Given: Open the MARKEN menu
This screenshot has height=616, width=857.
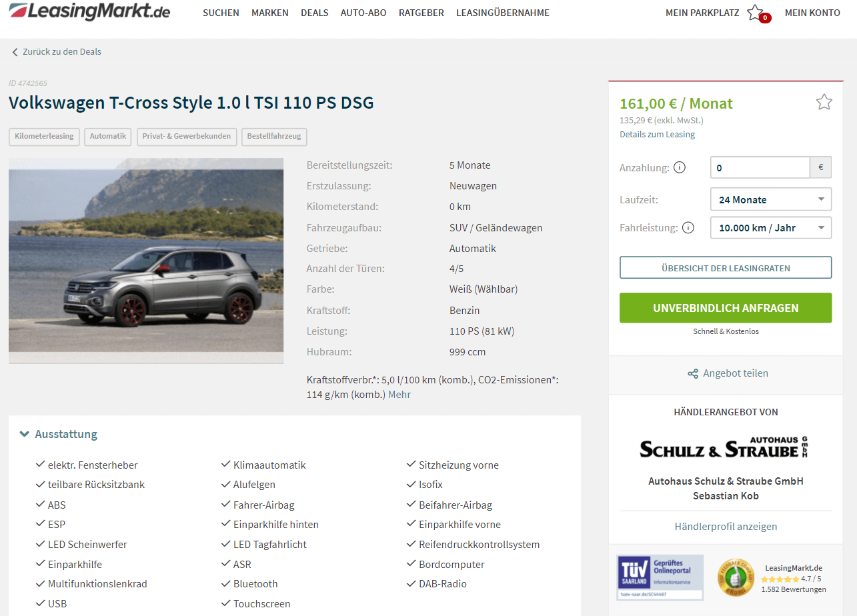Looking at the screenshot, I should click(270, 13).
